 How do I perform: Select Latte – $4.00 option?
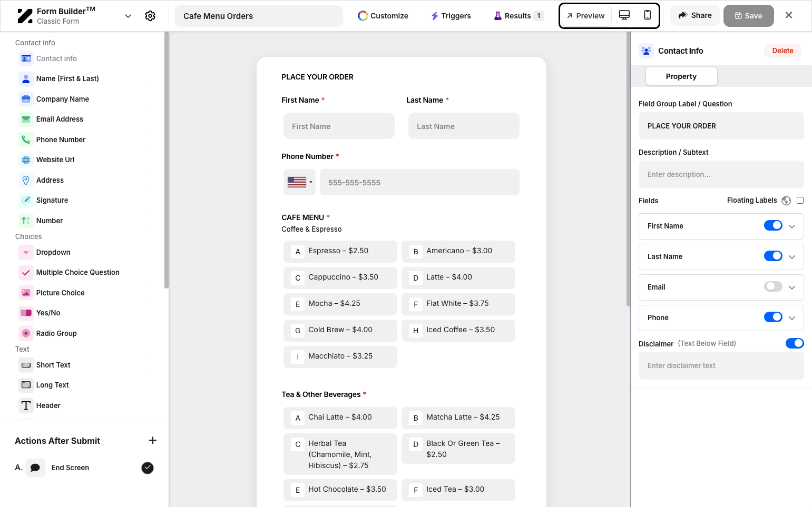tap(458, 277)
